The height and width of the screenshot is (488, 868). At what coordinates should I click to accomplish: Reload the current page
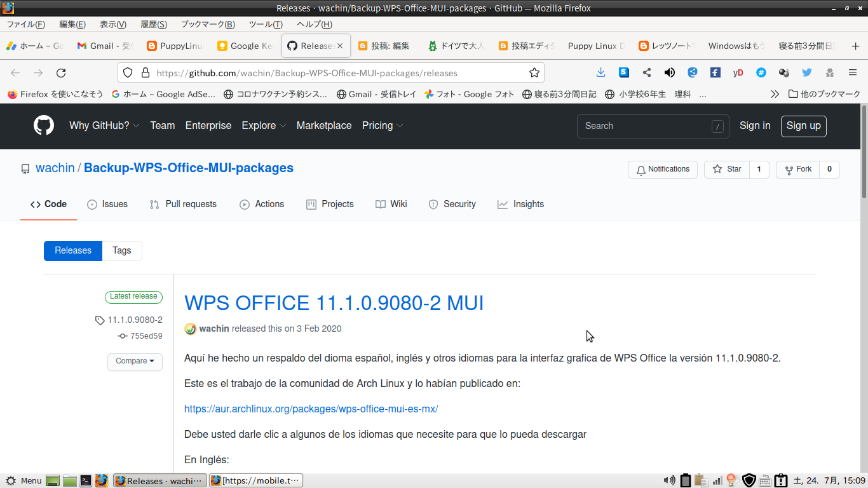point(61,72)
